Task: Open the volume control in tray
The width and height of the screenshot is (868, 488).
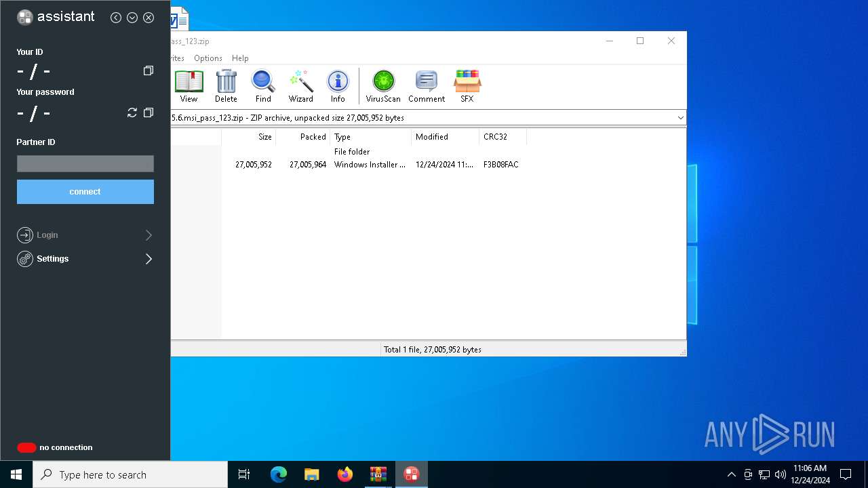Action: 781,474
